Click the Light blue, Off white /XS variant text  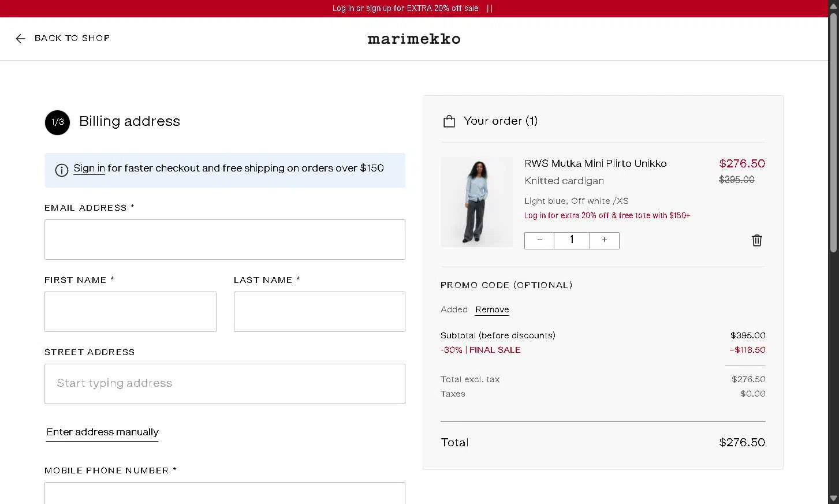click(576, 201)
